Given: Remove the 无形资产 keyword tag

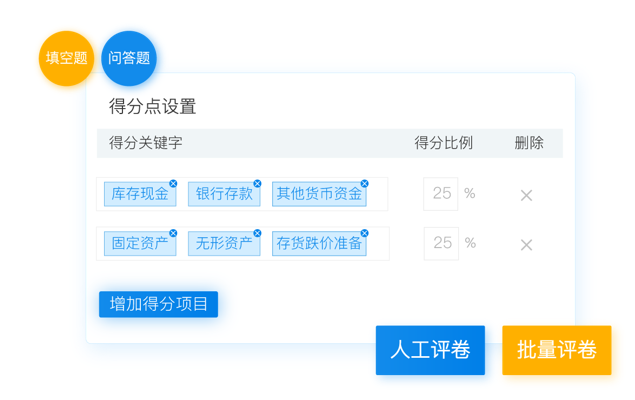Looking at the screenshot, I should click(x=257, y=233).
